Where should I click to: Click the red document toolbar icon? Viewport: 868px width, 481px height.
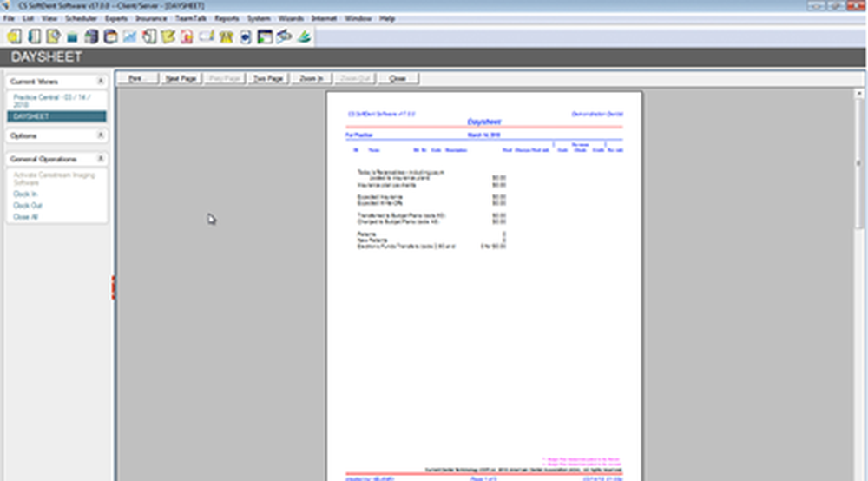(187, 36)
